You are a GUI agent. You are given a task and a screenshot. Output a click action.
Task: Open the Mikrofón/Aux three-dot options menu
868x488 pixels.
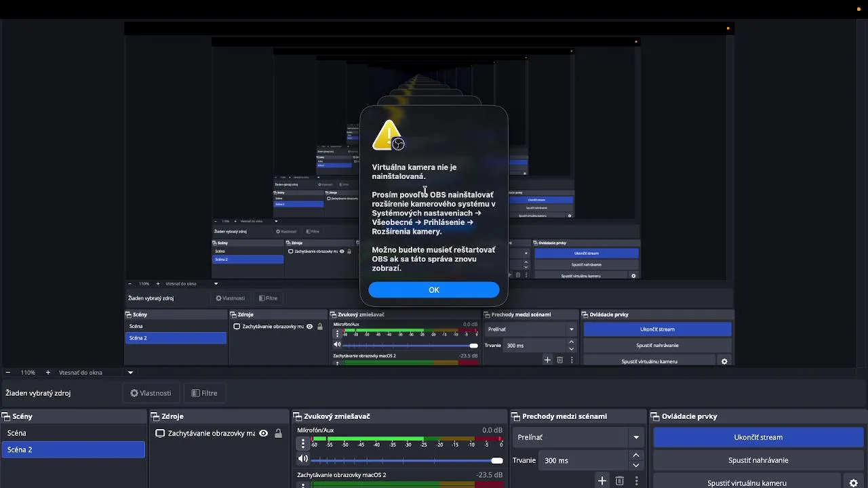coord(303,444)
